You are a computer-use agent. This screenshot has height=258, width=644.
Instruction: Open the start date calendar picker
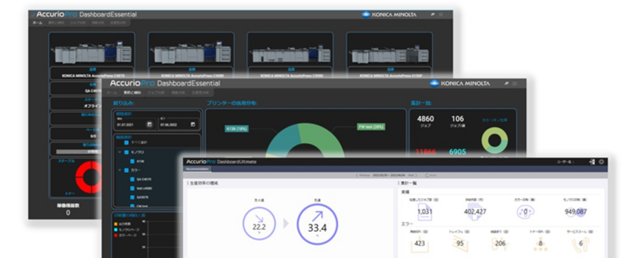[149, 124]
